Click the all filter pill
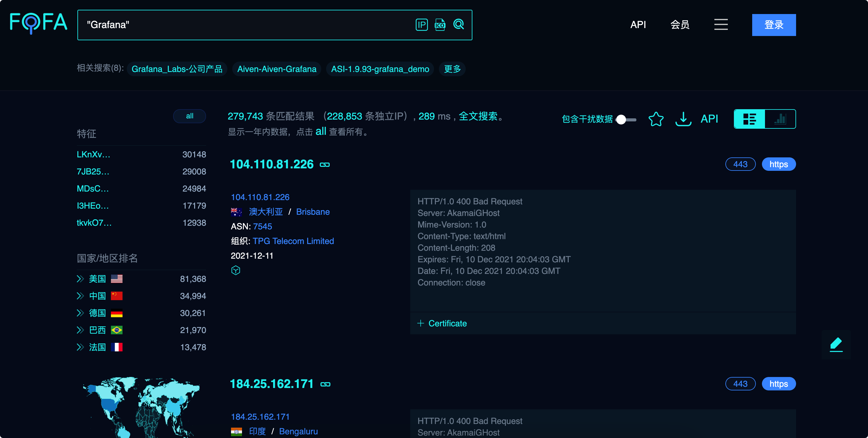 coord(189,116)
